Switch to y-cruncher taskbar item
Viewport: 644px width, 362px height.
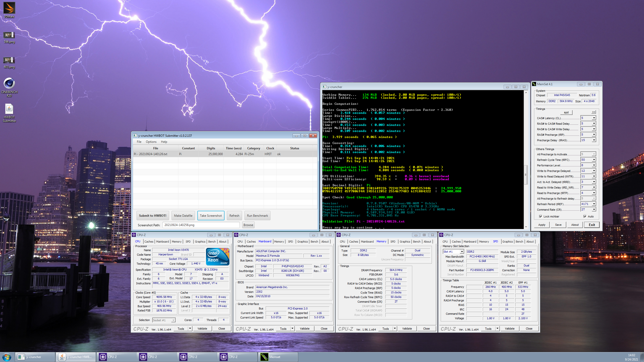click(35, 357)
